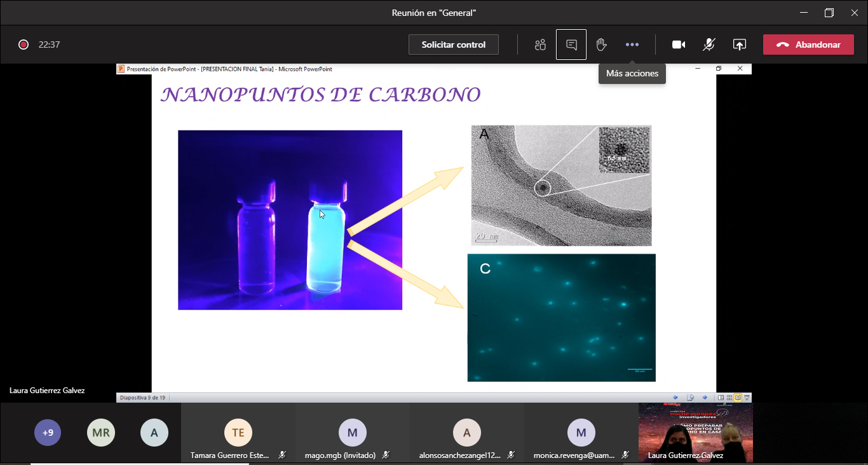Image resolution: width=868 pixels, height=465 pixels.
Task: Select Laura Gutierrez Galvez video thumbnail
Action: coord(695,433)
